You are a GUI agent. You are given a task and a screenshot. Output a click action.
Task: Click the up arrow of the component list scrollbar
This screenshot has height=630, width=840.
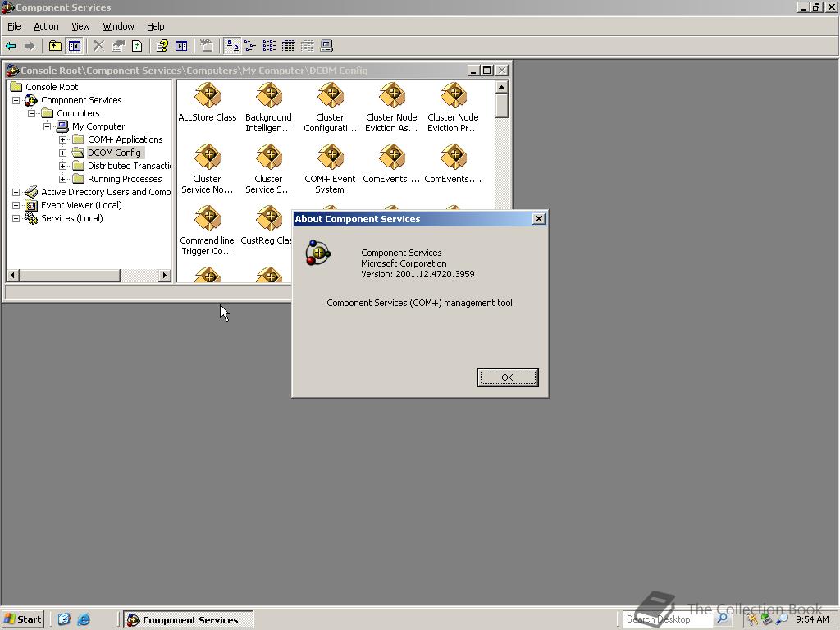(x=501, y=87)
